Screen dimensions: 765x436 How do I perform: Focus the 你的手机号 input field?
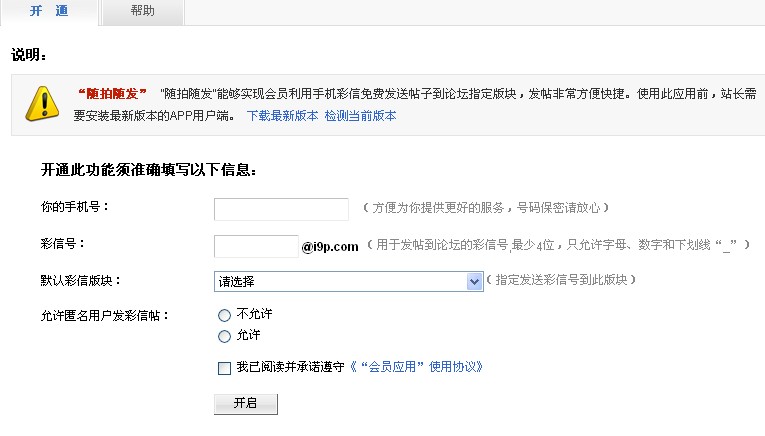[281, 209]
